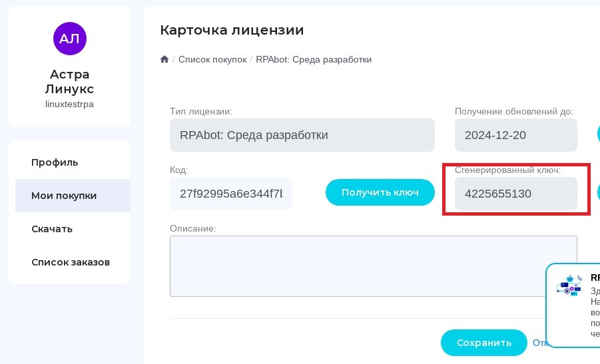
Task: Click the linuxtestrpa username text
Action: [69, 104]
